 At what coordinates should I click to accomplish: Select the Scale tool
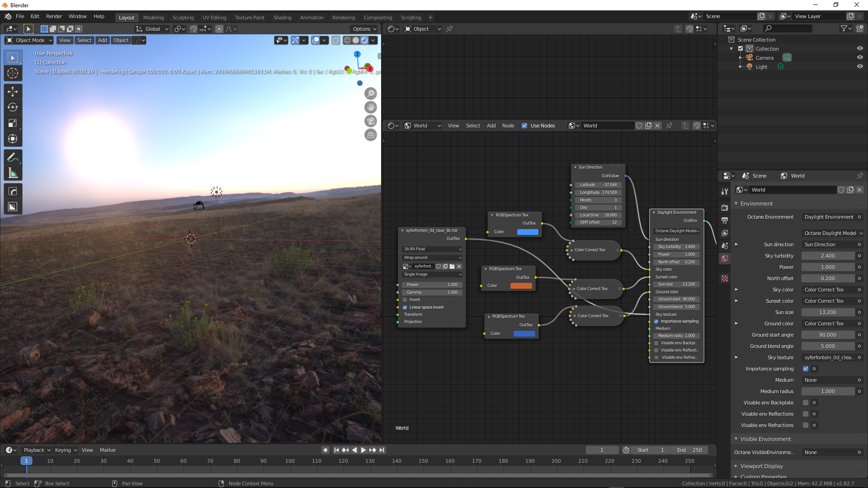[13, 123]
